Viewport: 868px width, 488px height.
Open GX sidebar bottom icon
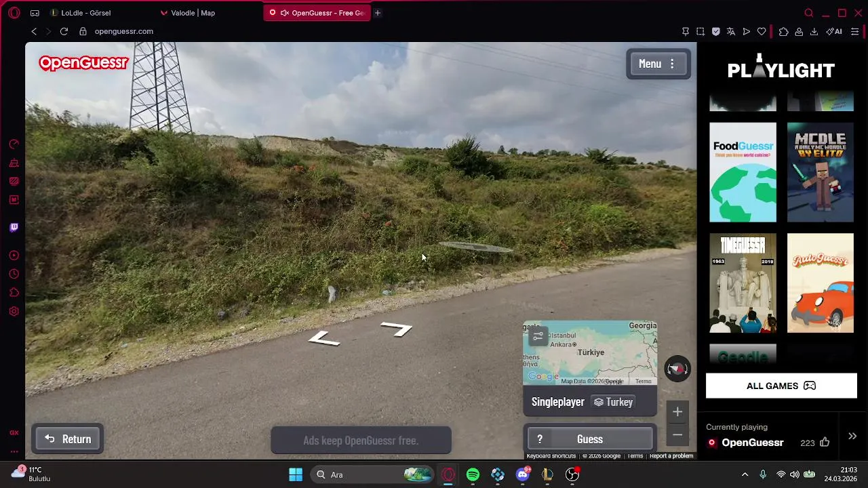coord(14,432)
